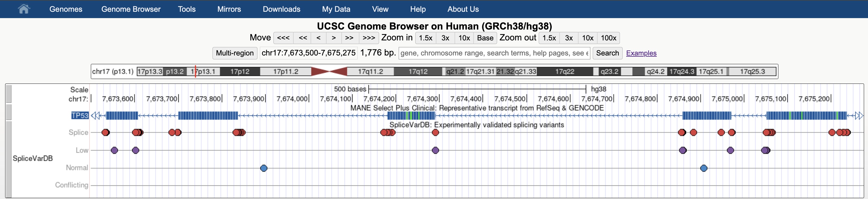The height and width of the screenshot is (199, 868).
Task: Expand the My Data menu
Action: pyautogui.click(x=336, y=9)
